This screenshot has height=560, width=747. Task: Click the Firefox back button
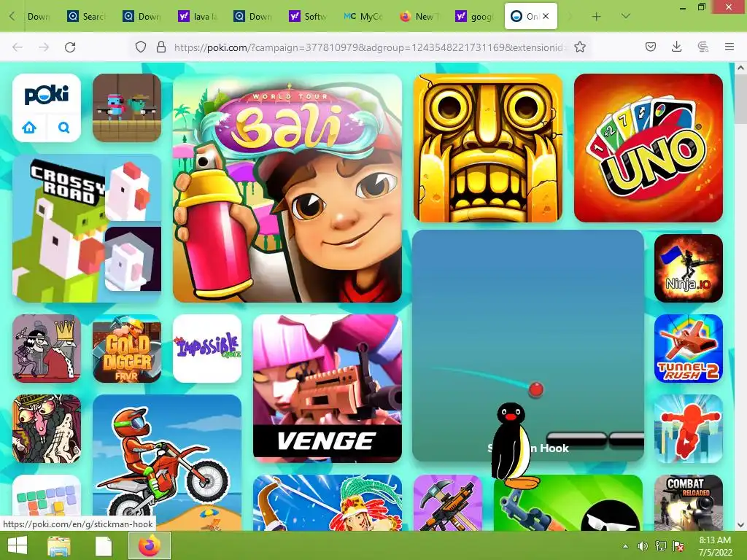click(18, 47)
